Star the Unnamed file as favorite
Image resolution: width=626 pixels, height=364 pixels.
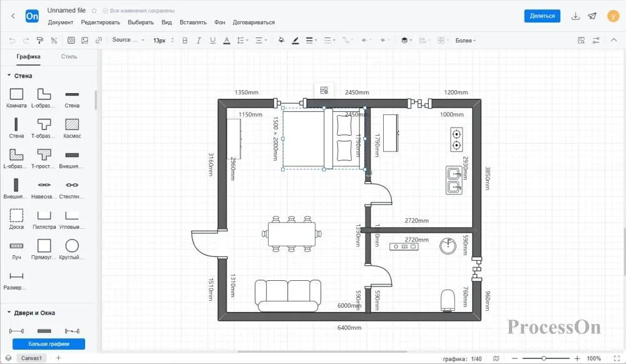pyautogui.click(x=95, y=11)
